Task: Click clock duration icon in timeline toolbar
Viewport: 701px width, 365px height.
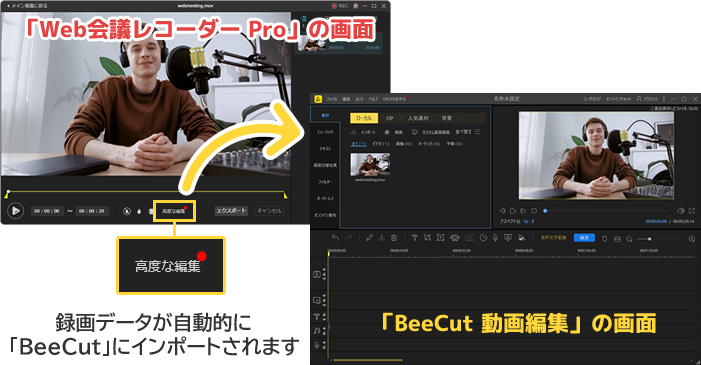Action: (483, 238)
